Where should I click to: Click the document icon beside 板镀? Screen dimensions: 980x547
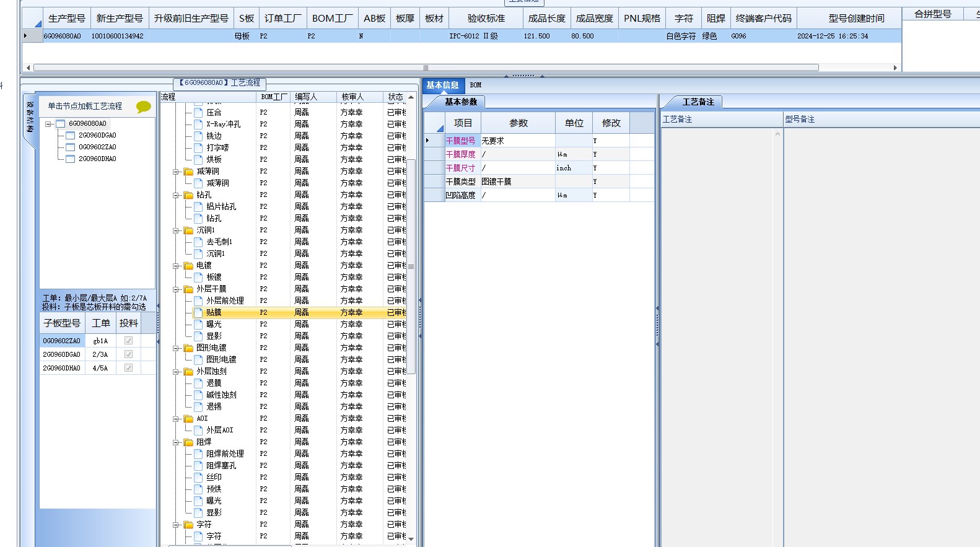tap(198, 278)
